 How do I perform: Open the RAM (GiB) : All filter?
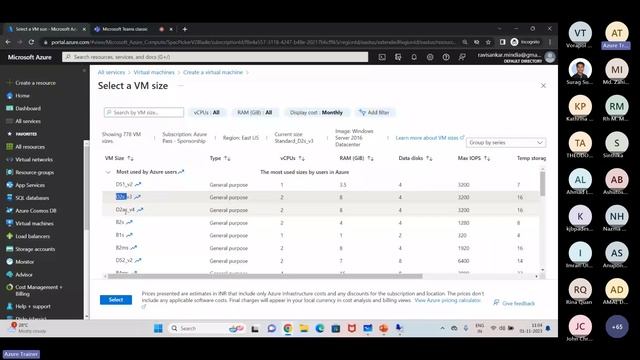(x=254, y=112)
